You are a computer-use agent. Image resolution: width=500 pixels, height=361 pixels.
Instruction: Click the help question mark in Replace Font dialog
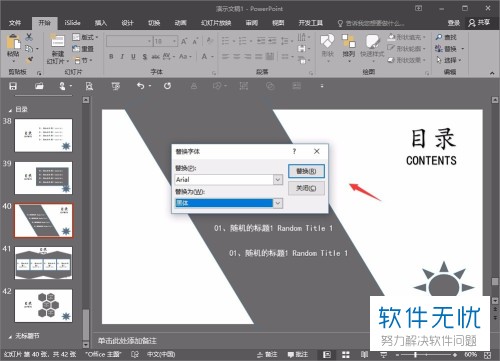click(x=294, y=151)
